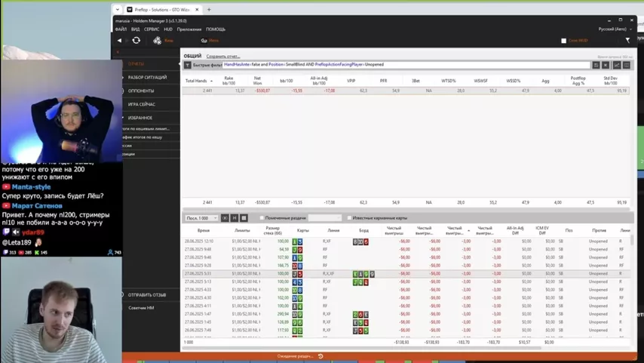The height and width of the screenshot is (363, 644).
Task: Click ОТПРАВИТЬ ОТЗЫВ in the sidebar
Action: (x=147, y=295)
